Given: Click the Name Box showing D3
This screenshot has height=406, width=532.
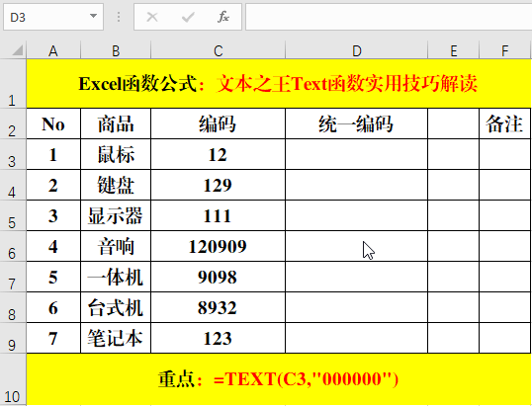Looking at the screenshot, I should (x=53, y=17).
